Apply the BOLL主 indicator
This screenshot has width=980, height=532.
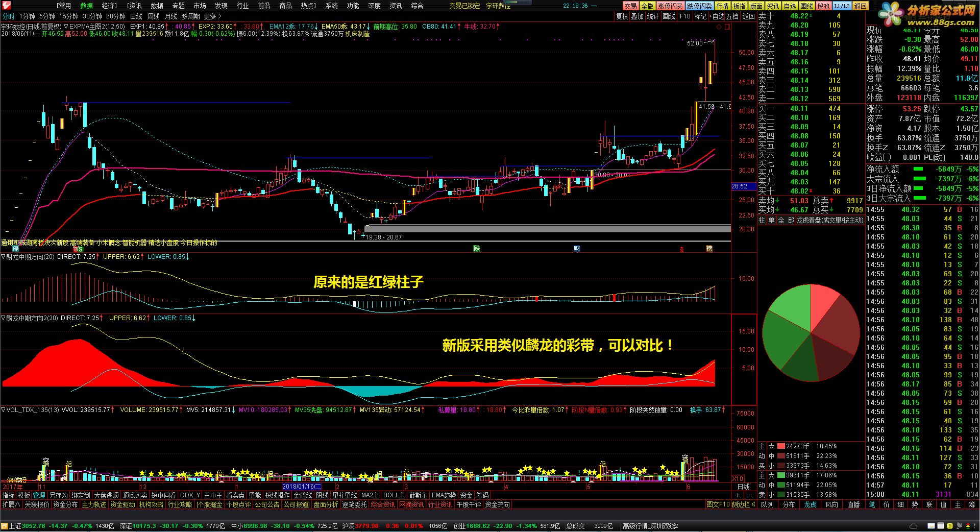pyautogui.click(x=394, y=495)
